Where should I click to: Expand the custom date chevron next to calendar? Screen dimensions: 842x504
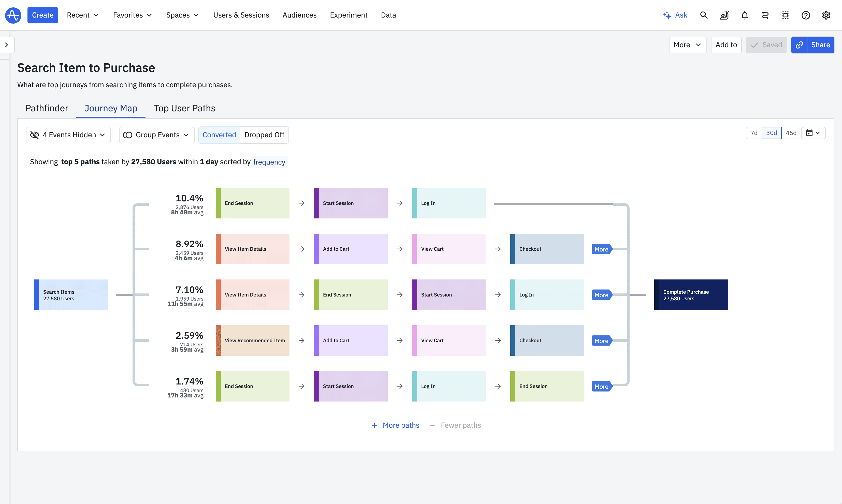click(x=818, y=133)
